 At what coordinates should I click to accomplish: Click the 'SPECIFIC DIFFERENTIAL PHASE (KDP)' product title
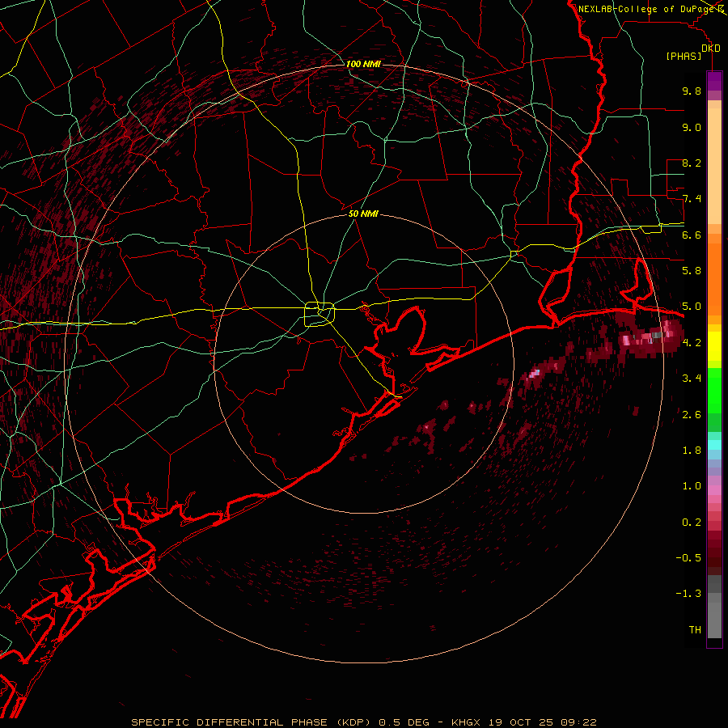point(250,722)
